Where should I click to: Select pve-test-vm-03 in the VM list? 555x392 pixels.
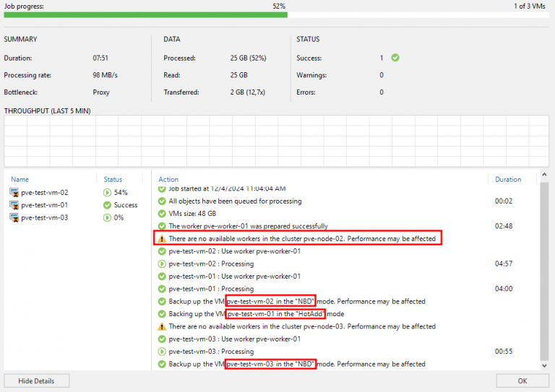[x=45, y=218]
